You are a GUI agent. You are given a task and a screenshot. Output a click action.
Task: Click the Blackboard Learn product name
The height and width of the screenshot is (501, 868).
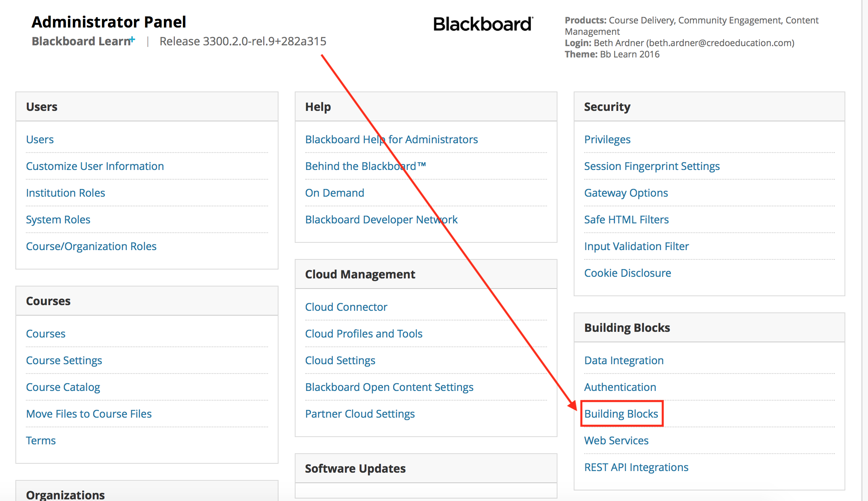[83, 41]
